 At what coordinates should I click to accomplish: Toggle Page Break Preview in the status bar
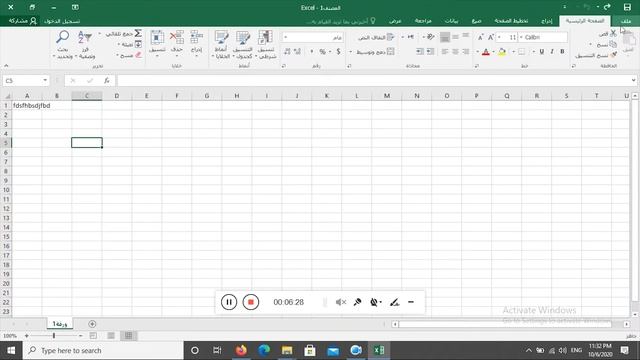point(93,336)
